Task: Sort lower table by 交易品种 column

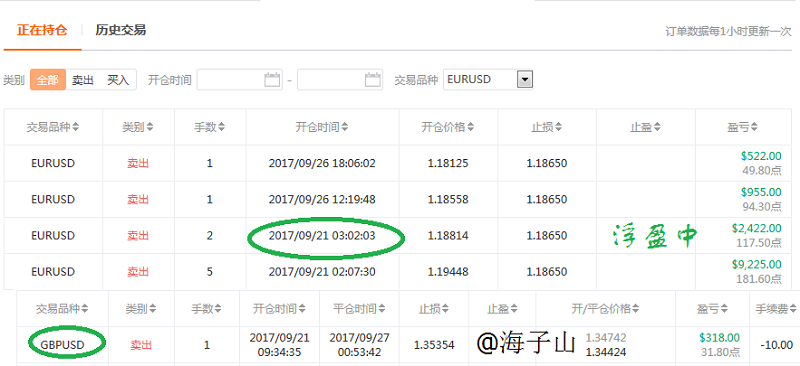Action: pos(62,308)
